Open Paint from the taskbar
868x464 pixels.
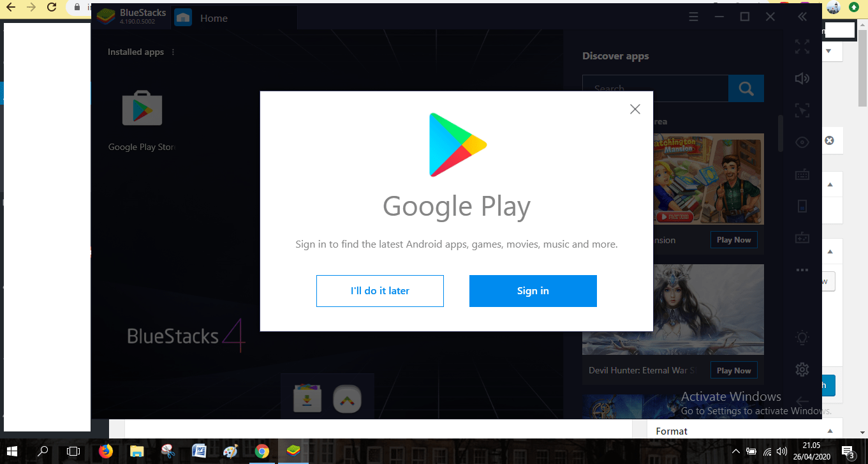coord(230,451)
